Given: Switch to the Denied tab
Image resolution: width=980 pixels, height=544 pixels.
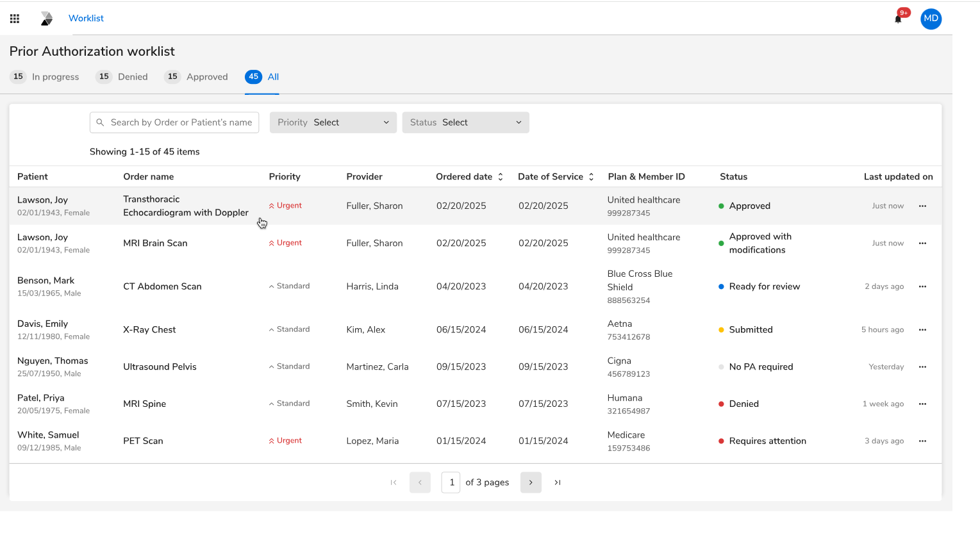Looking at the screenshot, I should click(x=122, y=77).
